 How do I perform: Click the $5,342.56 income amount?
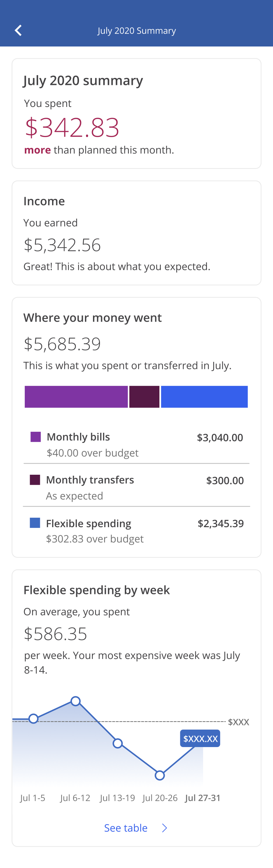tap(62, 245)
